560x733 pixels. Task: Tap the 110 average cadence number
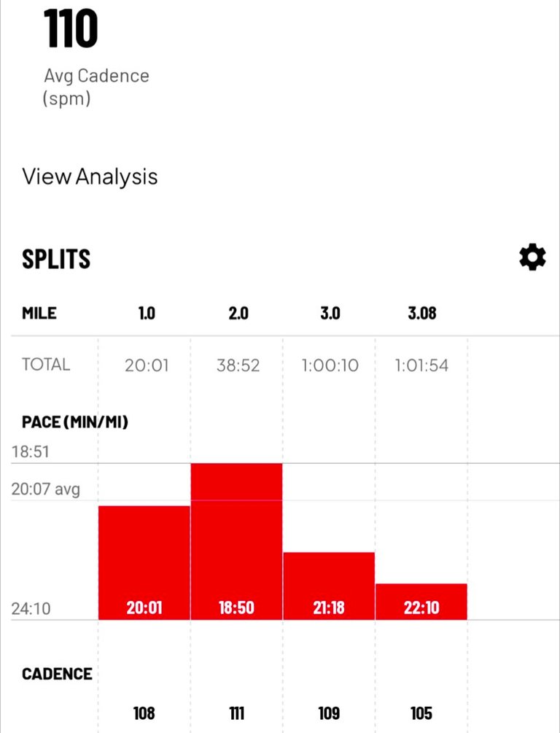pos(71,30)
